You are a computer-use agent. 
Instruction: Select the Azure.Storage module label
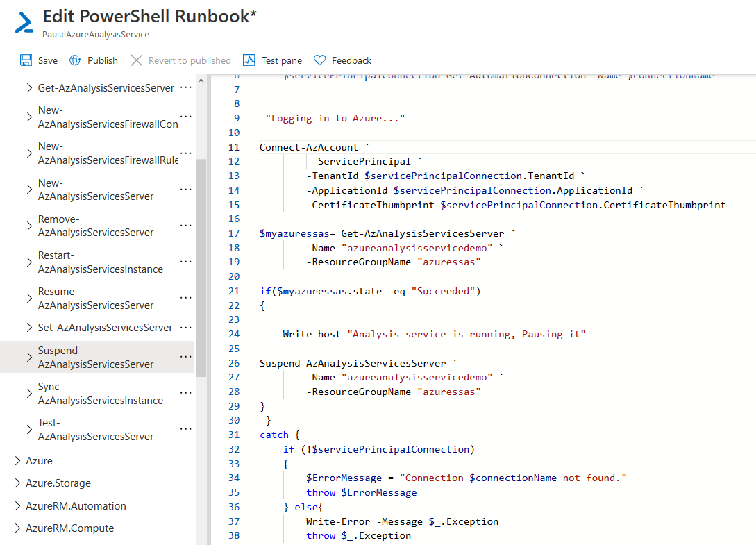(x=58, y=483)
